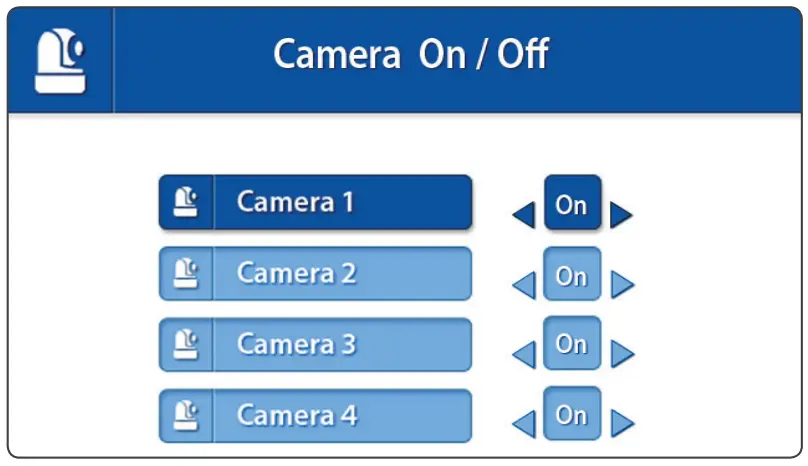Click the camera icon beside Camera 4

186,415
